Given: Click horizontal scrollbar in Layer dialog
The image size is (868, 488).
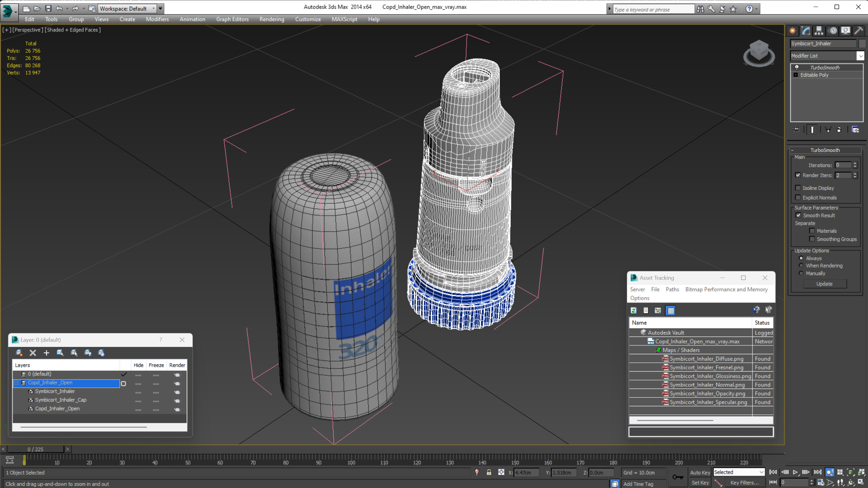Looking at the screenshot, I should (x=83, y=427).
